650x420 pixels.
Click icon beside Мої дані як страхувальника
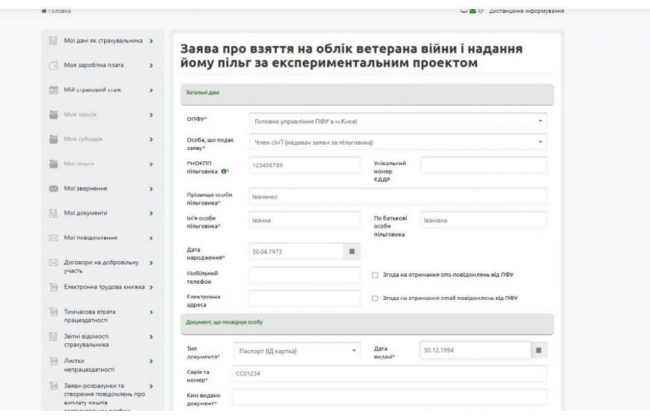(x=53, y=41)
